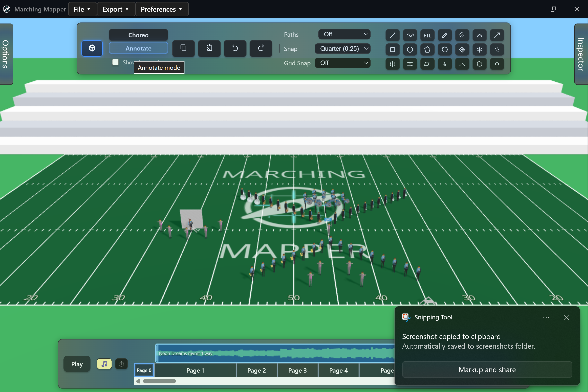Click the Play button

pyautogui.click(x=77, y=364)
